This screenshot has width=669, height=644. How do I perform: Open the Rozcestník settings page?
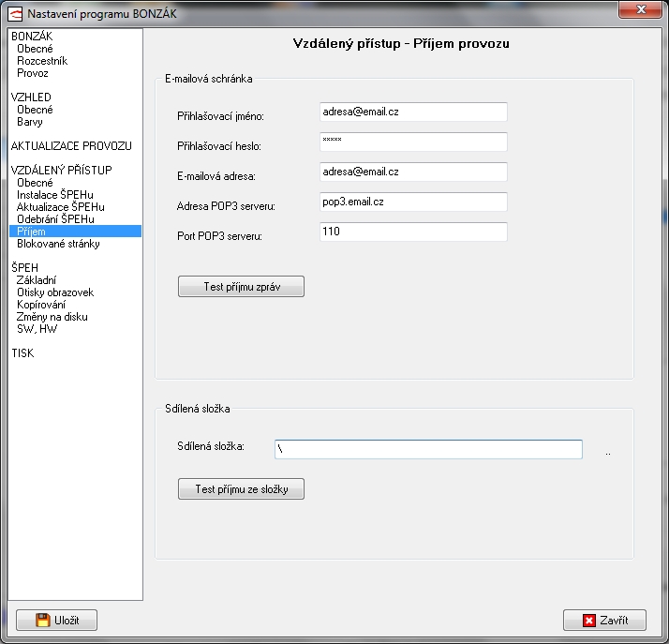pyautogui.click(x=42, y=61)
